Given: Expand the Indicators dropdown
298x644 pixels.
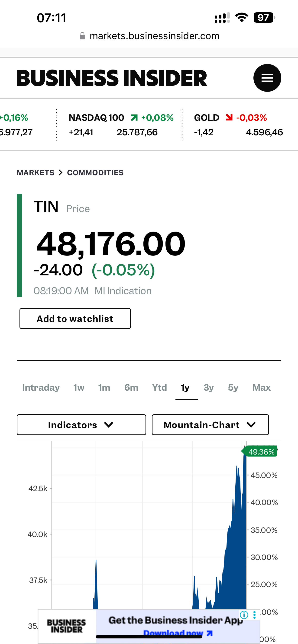Looking at the screenshot, I should tap(81, 425).
